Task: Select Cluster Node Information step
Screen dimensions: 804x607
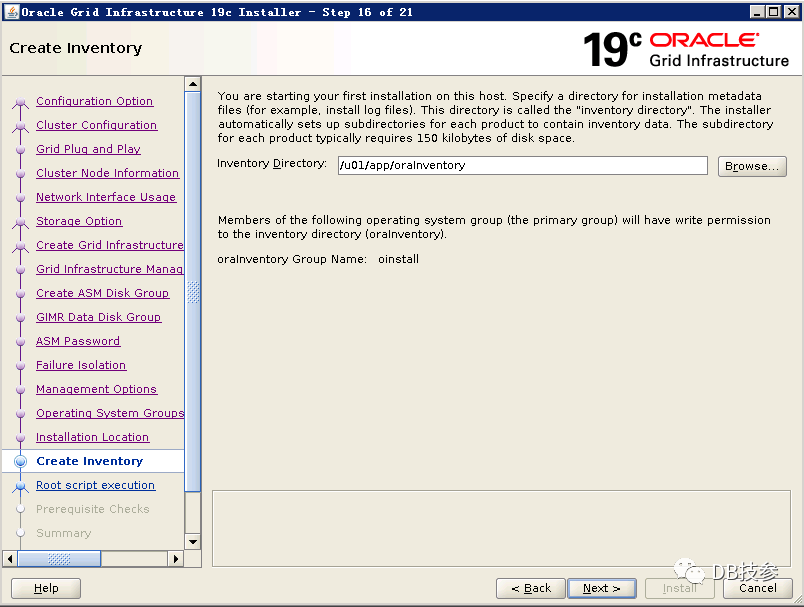Action: (x=107, y=173)
